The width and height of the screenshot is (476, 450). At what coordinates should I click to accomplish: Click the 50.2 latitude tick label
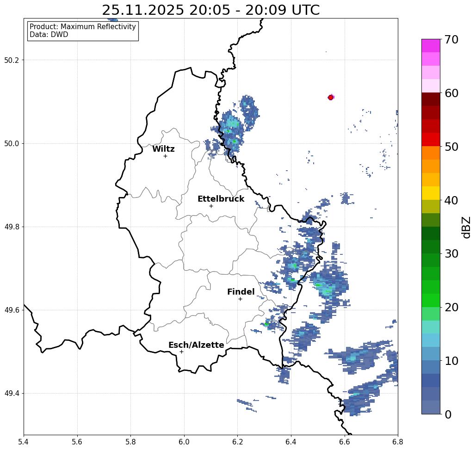pyautogui.click(x=12, y=60)
